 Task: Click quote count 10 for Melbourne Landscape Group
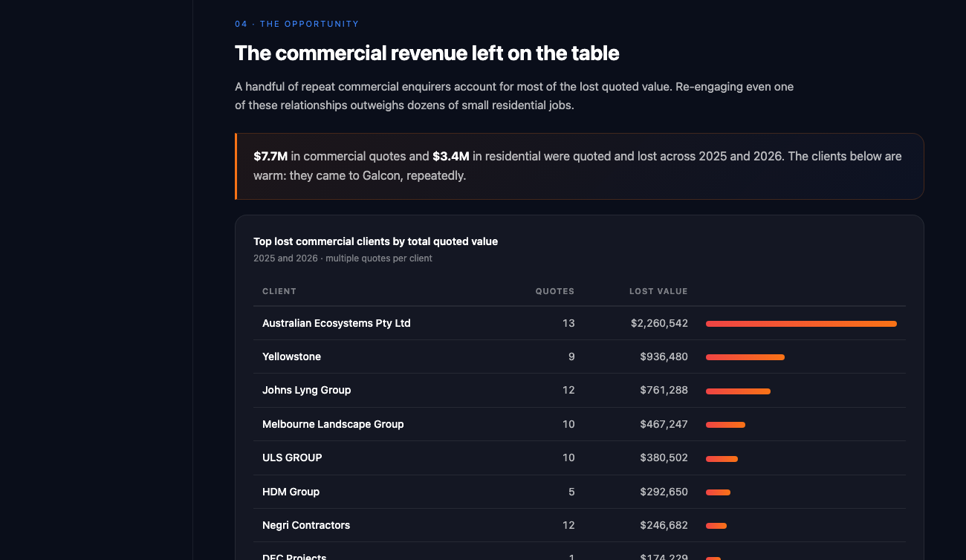pos(568,424)
